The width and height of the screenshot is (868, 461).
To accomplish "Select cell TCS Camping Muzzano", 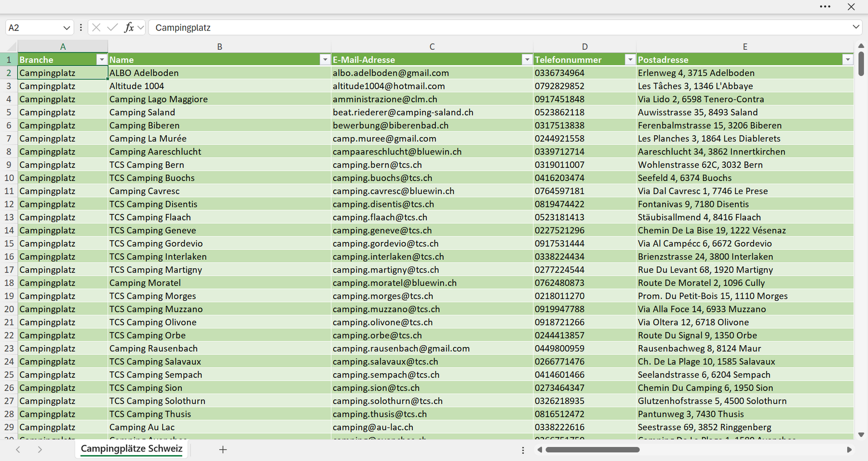I will [219, 309].
